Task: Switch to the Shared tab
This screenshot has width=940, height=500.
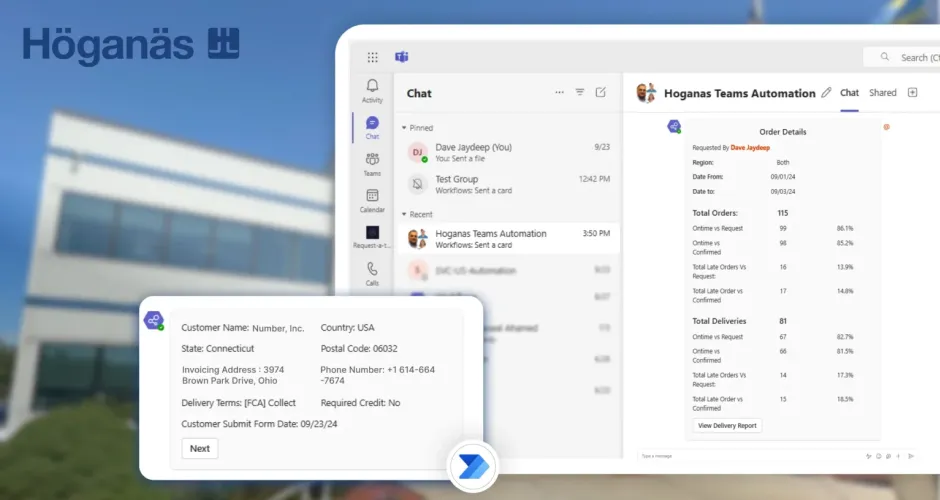Action: tap(882, 93)
